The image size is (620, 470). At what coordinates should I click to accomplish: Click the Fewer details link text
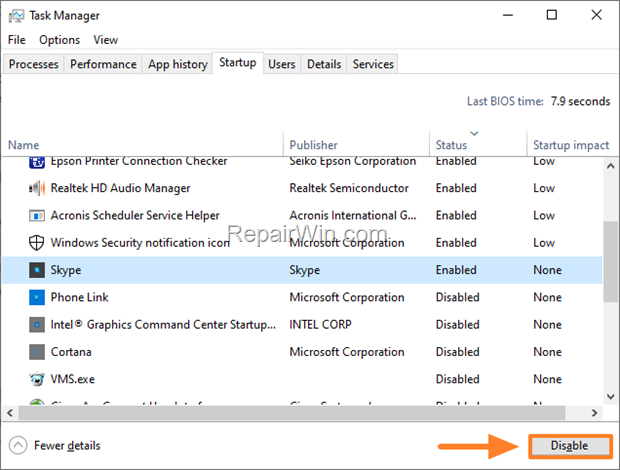pos(67,446)
